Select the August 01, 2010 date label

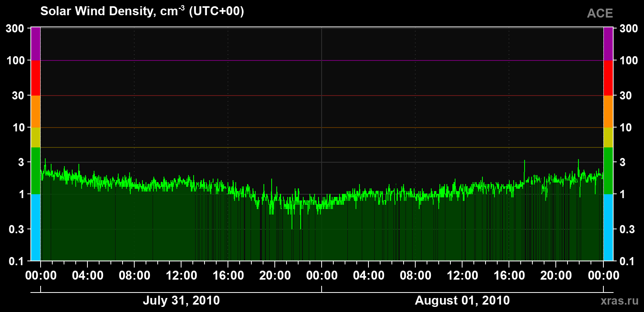point(462,301)
